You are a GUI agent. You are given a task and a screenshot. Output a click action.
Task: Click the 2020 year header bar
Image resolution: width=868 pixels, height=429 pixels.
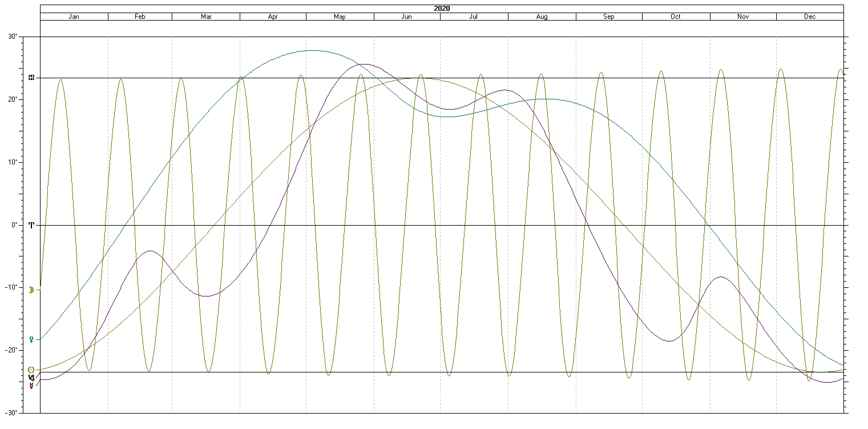pos(442,9)
